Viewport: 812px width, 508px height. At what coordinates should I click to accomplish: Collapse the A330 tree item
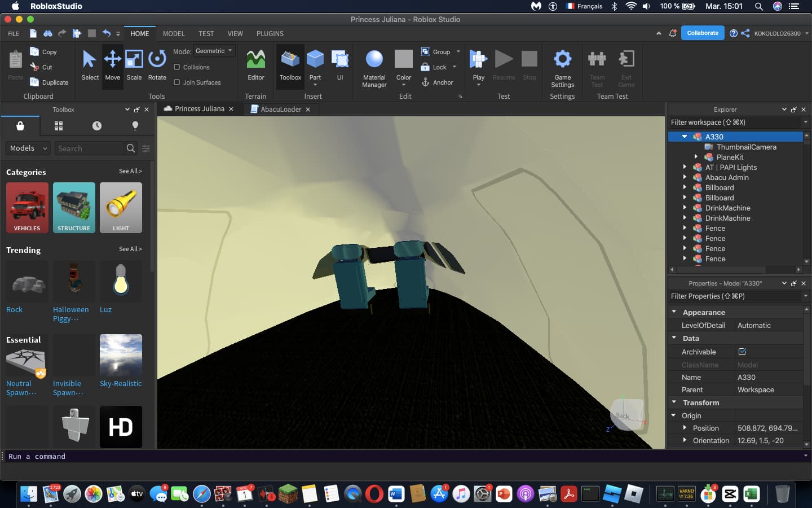point(685,137)
